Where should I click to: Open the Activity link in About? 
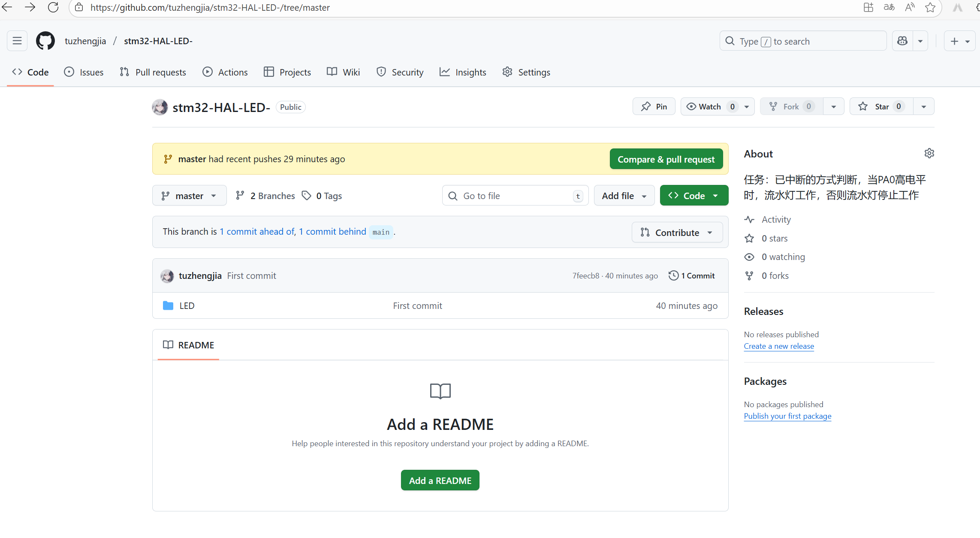[776, 219]
